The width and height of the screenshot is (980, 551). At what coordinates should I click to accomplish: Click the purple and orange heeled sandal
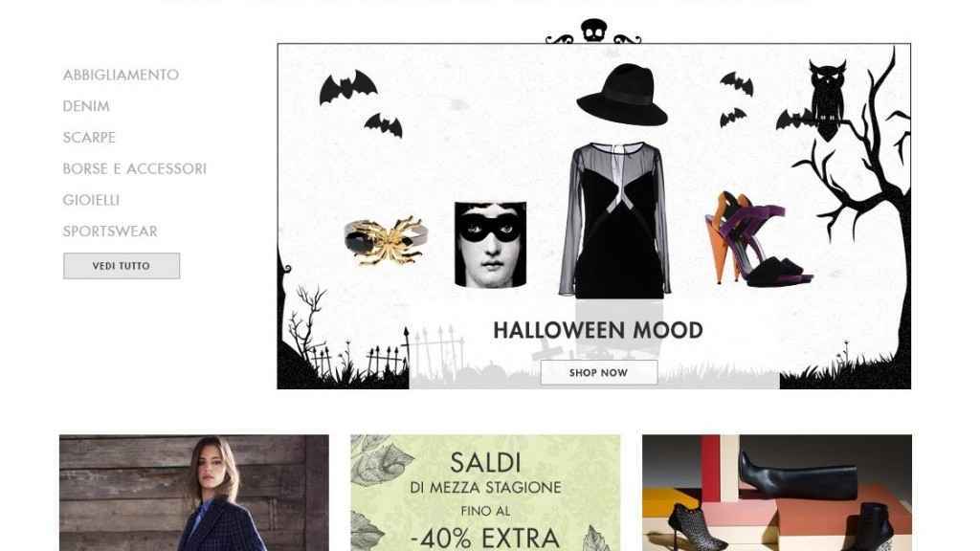point(758,240)
